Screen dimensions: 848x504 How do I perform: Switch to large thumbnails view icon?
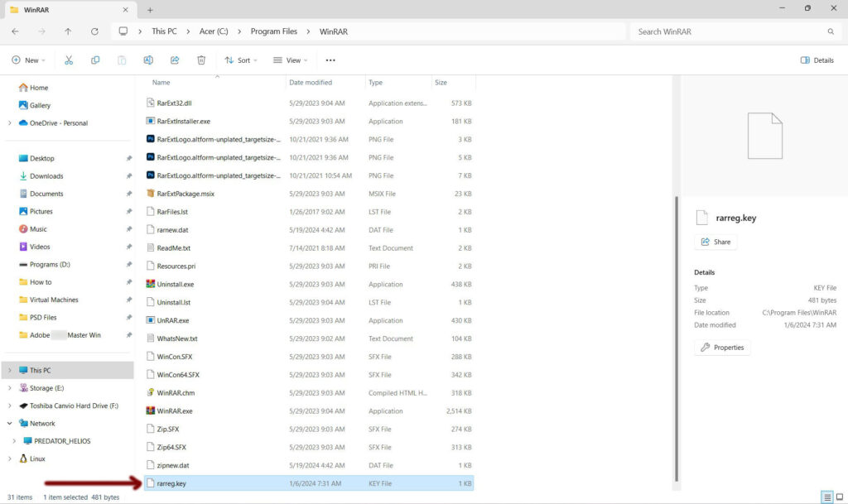coord(840,497)
